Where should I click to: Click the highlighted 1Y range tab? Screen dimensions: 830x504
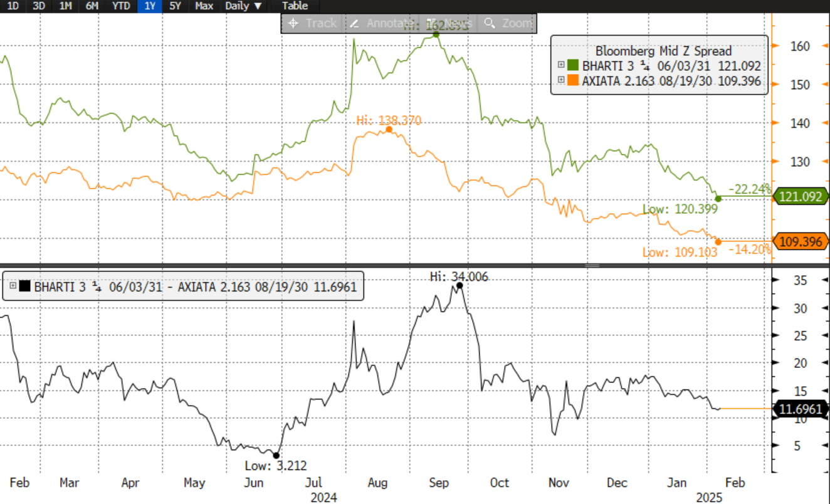(x=150, y=6)
